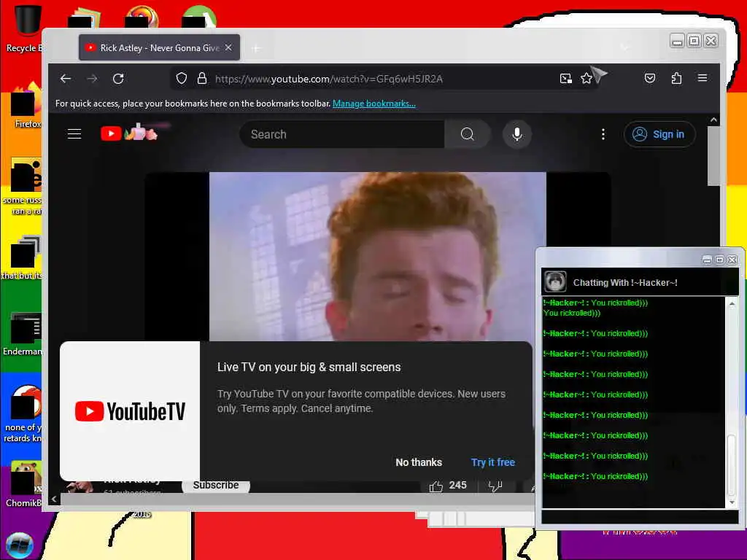The height and width of the screenshot is (560, 747).
Task: Open a new tab with plus button
Action: 256,48
